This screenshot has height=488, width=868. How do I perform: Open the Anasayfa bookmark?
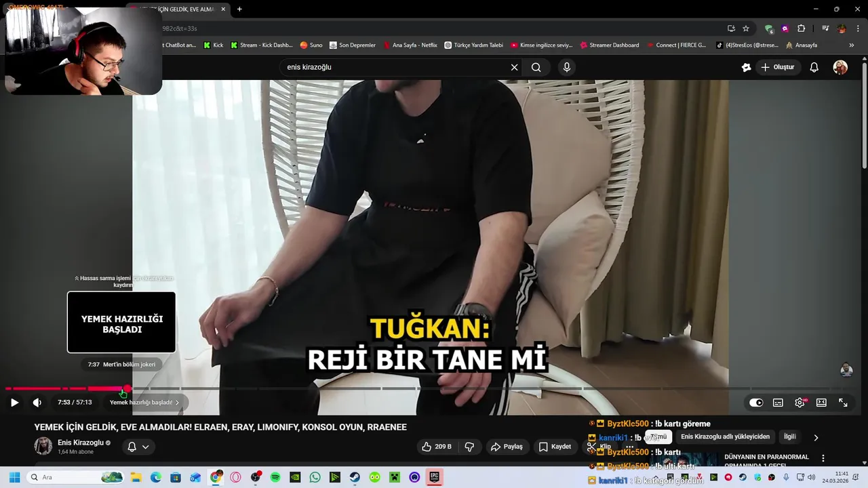(x=802, y=45)
